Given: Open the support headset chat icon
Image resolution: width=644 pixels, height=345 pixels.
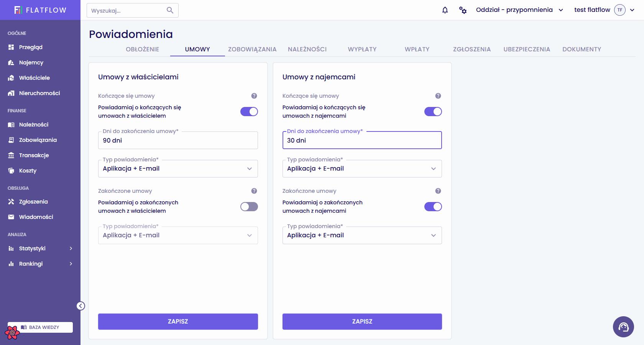Looking at the screenshot, I should click(623, 327).
